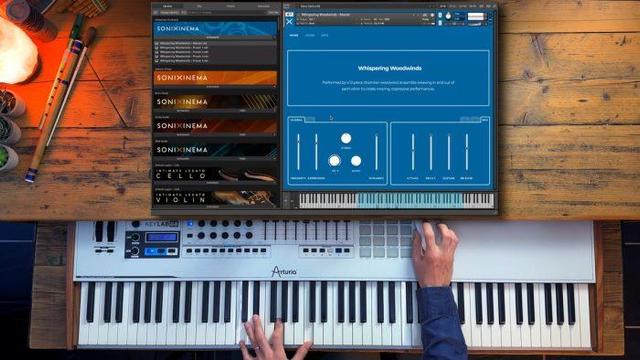640x360 pixels.
Task: Click the Sustain envelope slider
Action: (449, 152)
